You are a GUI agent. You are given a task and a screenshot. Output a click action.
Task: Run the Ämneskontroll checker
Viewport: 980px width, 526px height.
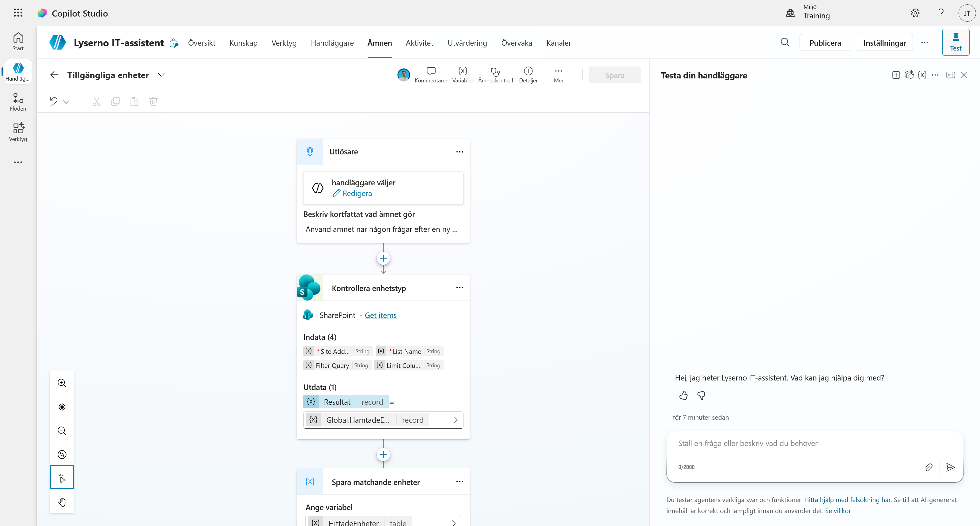coord(495,75)
